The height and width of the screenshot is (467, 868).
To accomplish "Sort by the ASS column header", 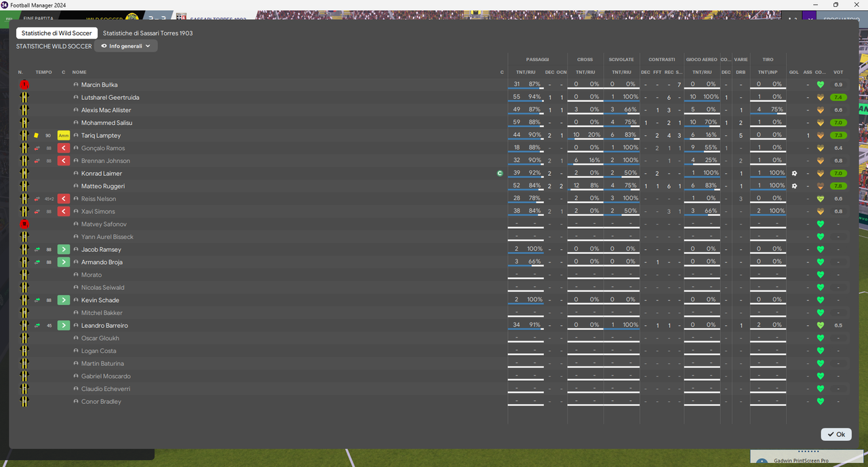I will (x=808, y=72).
